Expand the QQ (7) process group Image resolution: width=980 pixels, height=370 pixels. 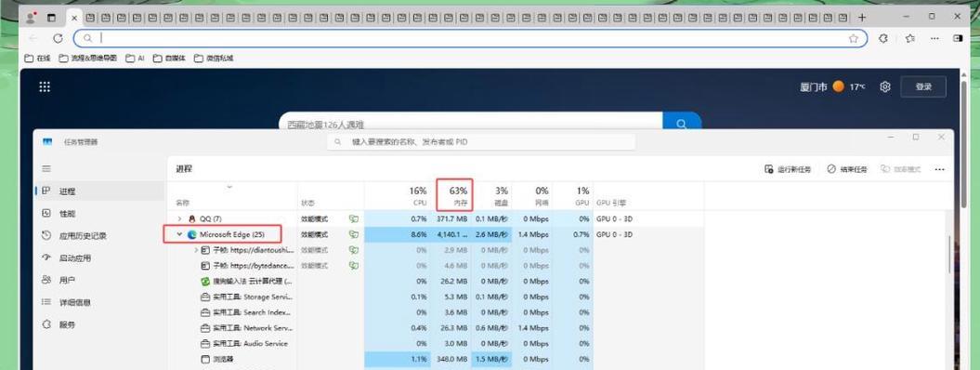tap(180, 219)
